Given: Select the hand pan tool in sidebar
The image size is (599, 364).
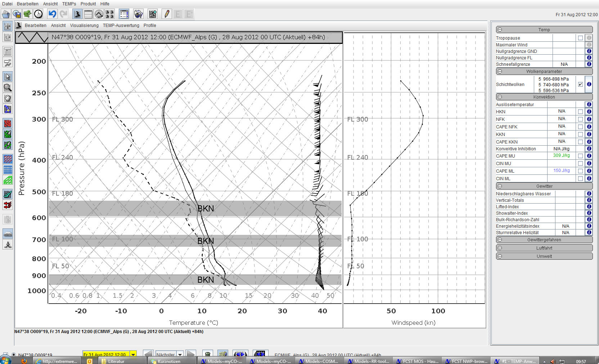Looking at the screenshot, I should click(8, 98).
